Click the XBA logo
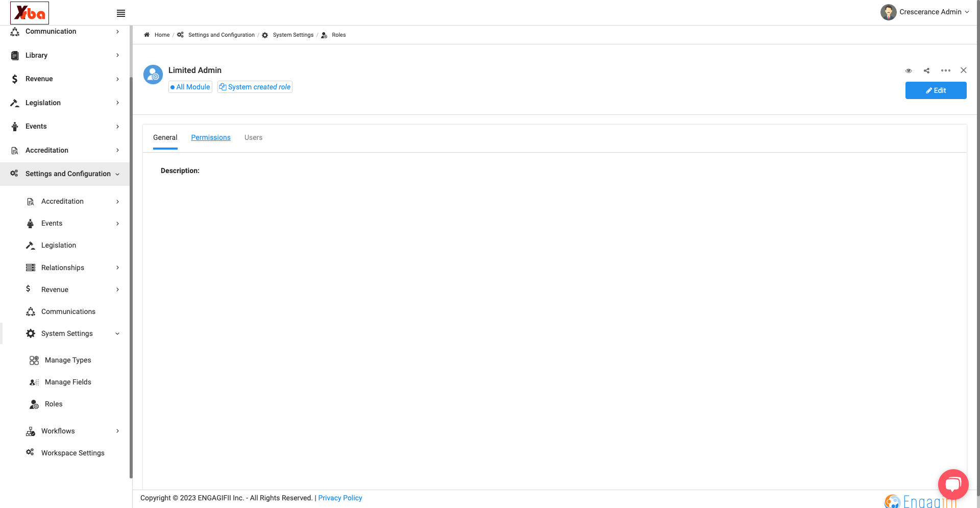The image size is (980, 508). pos(30,13)
